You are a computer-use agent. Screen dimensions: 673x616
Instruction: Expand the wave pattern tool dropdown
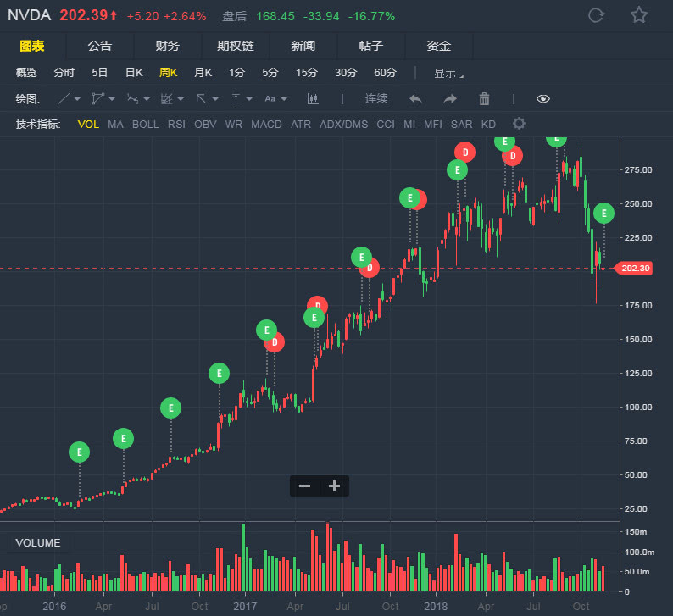[x=147, y=99]
